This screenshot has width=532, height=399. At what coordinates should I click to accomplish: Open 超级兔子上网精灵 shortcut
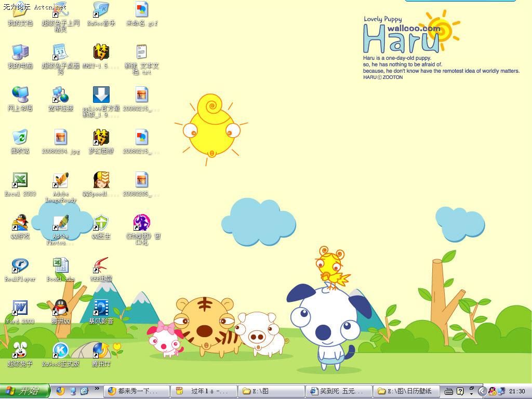point(60,16)
